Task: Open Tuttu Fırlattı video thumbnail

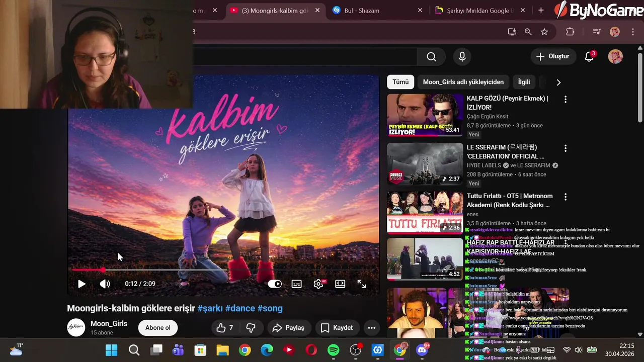Action: tap(425, 213)
